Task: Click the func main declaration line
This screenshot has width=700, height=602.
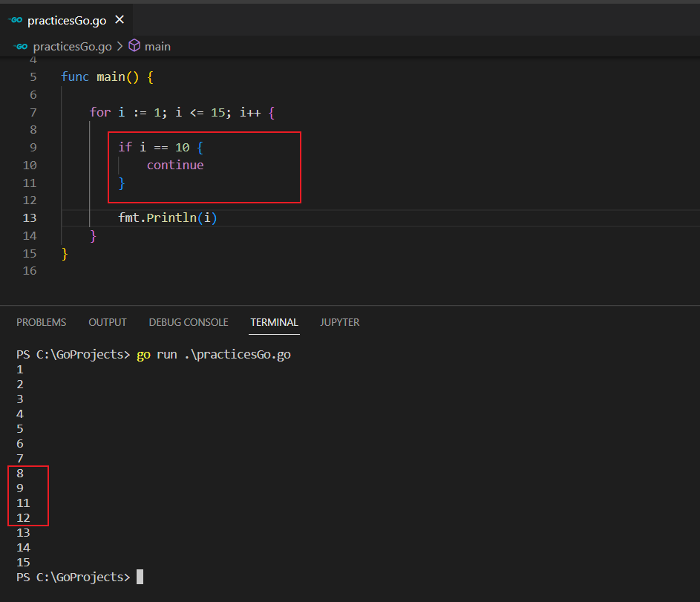Action: (x=107, y=77)
